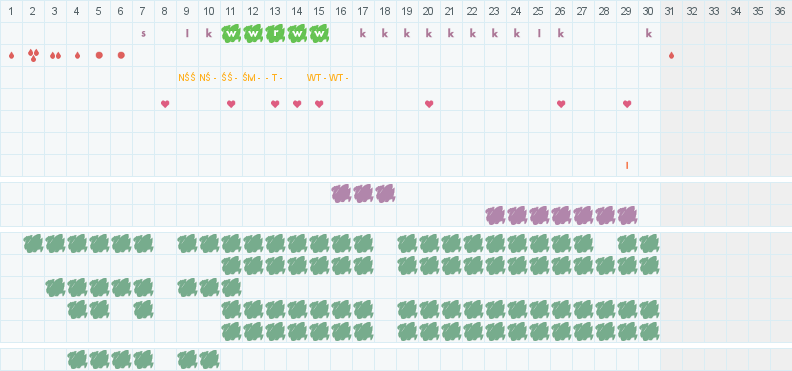
Task: Click the purple scribble cell on day 23
Action: coord(496,216)
